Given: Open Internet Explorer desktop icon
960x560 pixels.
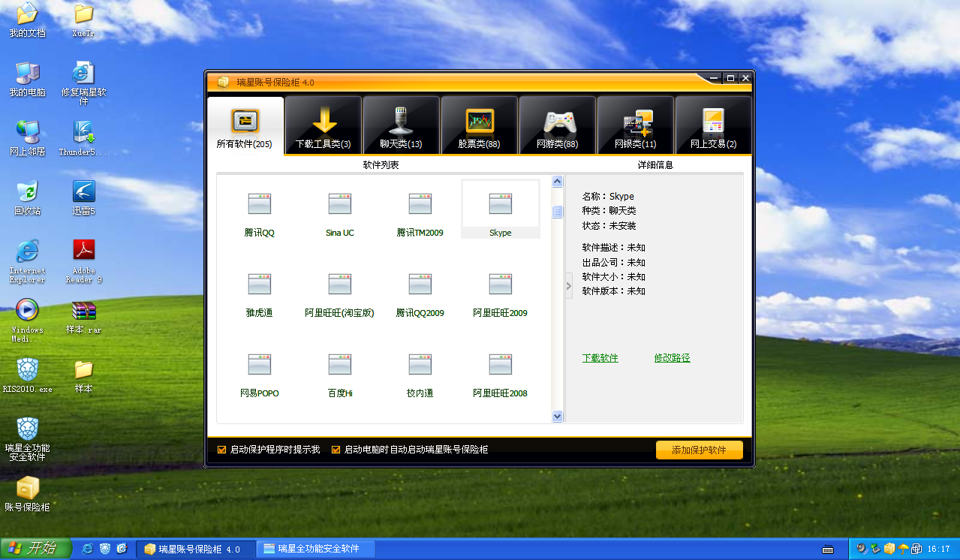Looking at the screenshot, I should (x=27, y=261).
